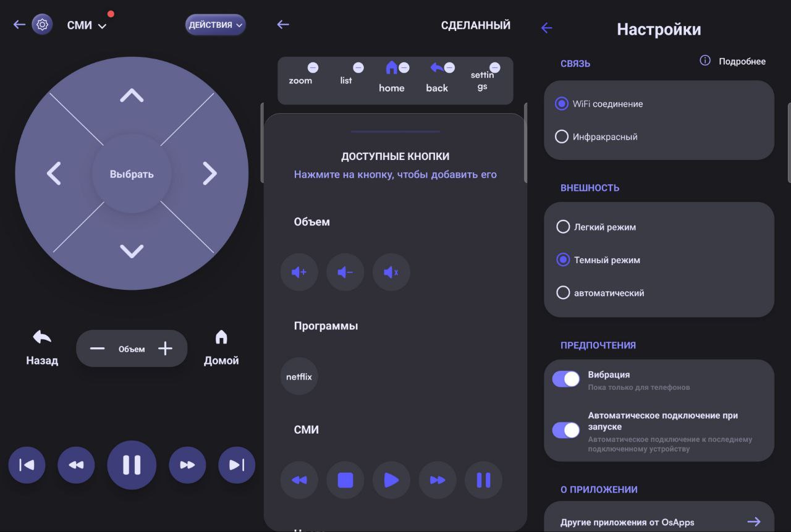Increase volume with the plus button
The width and height of the screenshot is (791, 532).
point(165,348)
